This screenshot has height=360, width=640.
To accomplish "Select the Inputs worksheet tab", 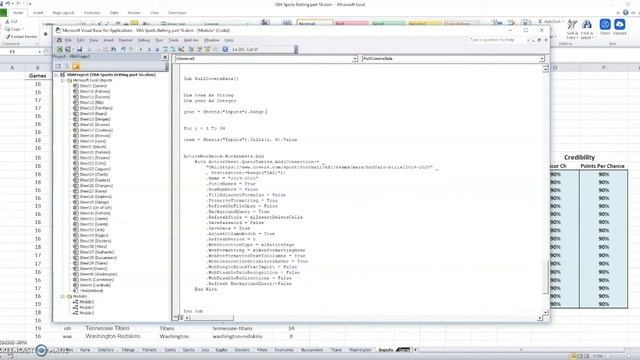I will [385, 350].
